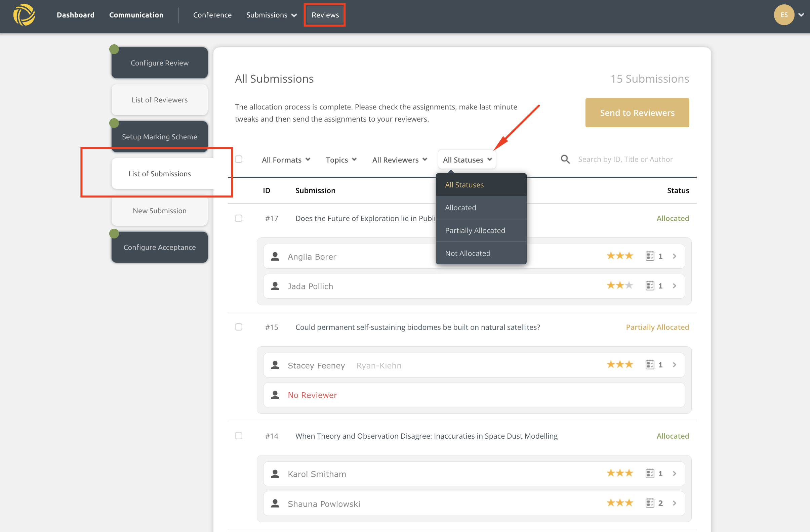Screen dimensions: 810x532
Task: Go to the Dashboard nav item
Action: [x=76, y=15]
